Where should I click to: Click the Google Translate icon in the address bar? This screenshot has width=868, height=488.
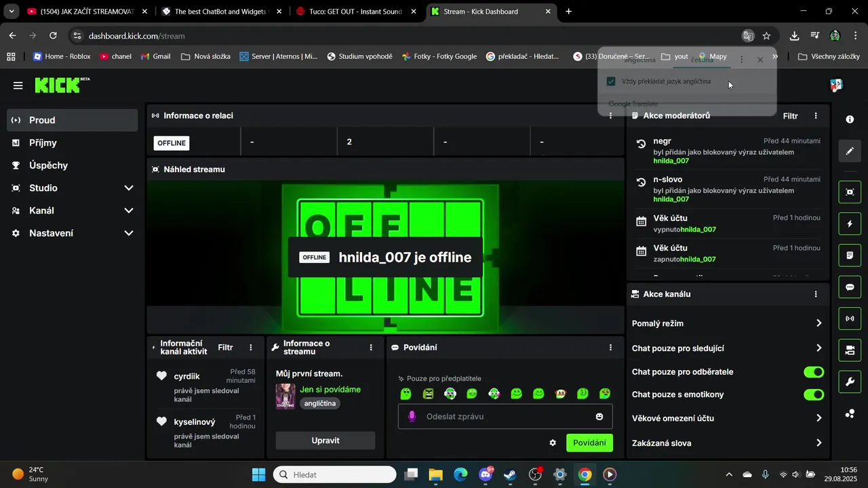tap(748, 36)
